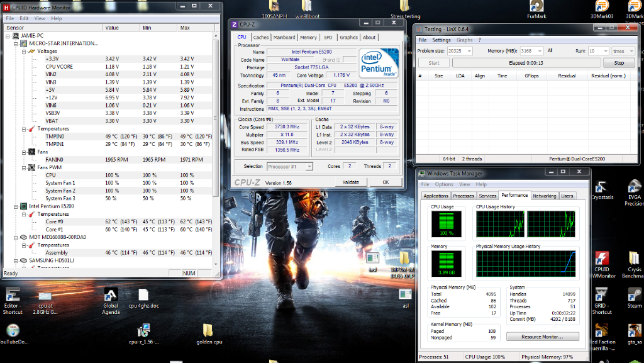The width and height of the screenshot is (644, 363).
Task: Open the cpu at 2.8GHz image file
Action: 45,303
